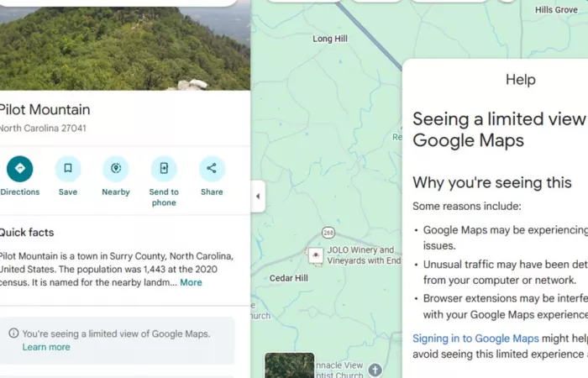This screenshot has width=588, height=378.
Task: Search Nearby places icon
Action: [x=116, y=169]
